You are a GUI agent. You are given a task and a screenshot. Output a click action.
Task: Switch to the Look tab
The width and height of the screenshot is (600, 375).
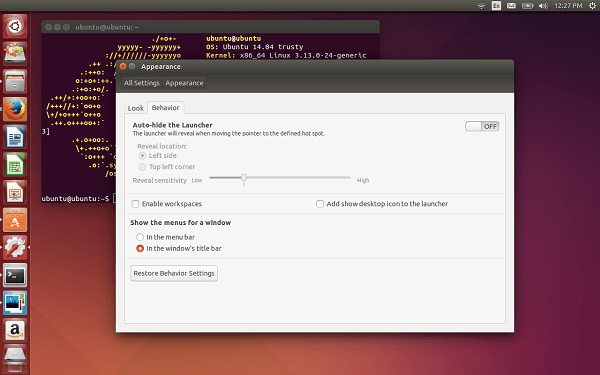coord(136,108)
